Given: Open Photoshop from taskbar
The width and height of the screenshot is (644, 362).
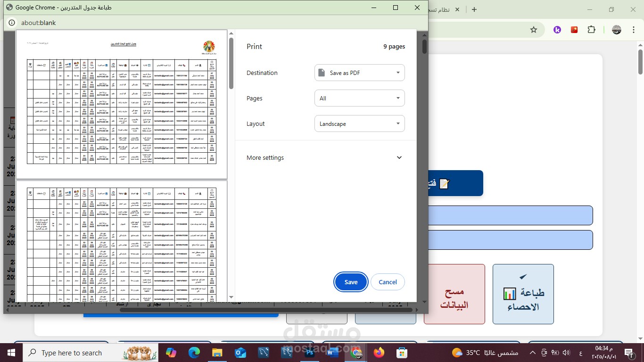Looking at the screenshot, I should (x=310, y=353).
